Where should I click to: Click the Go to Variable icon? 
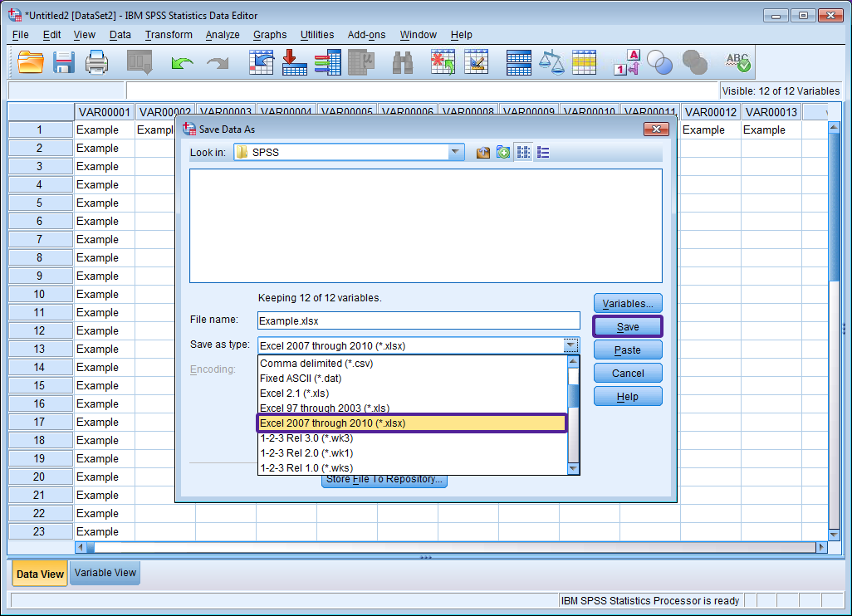coord(295,62)
